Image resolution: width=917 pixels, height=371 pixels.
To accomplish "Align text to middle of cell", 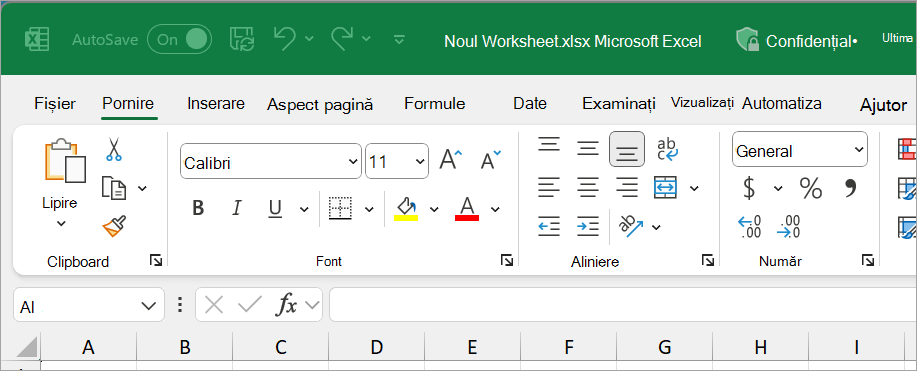I will (588, 149).
